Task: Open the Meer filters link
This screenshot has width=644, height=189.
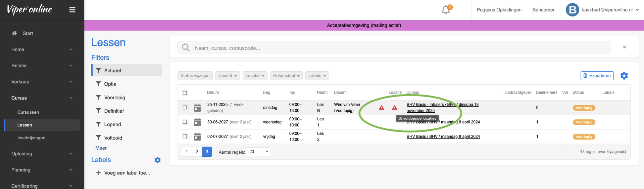Action: click(x=101, y=148)
